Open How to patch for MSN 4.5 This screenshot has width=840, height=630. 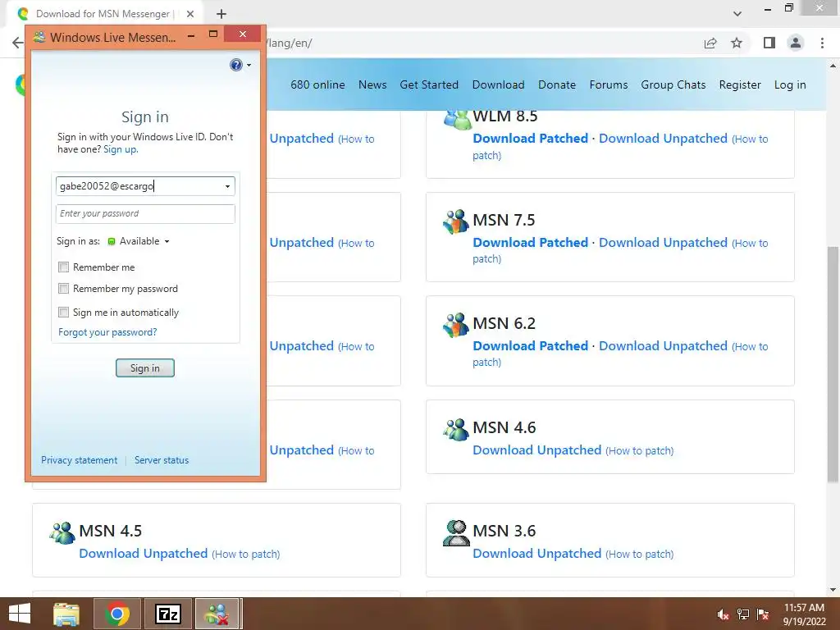coord(246,554)
